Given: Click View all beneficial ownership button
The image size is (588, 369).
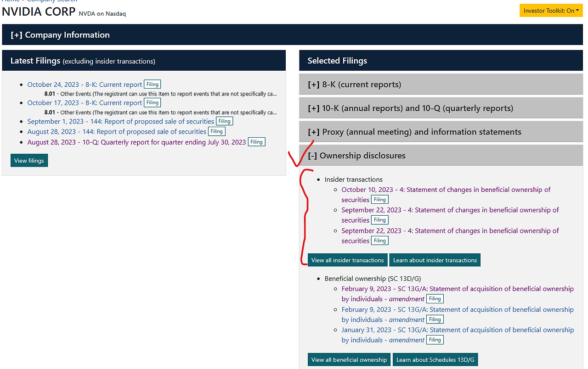Looking at the screenshot, I should pyautogui.click(x=349, y=360).
